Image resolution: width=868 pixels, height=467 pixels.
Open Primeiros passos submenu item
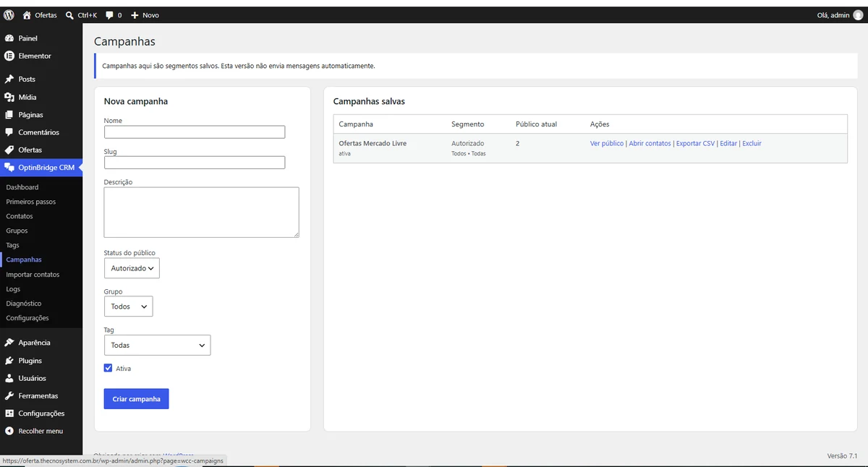tap(31, 202)
